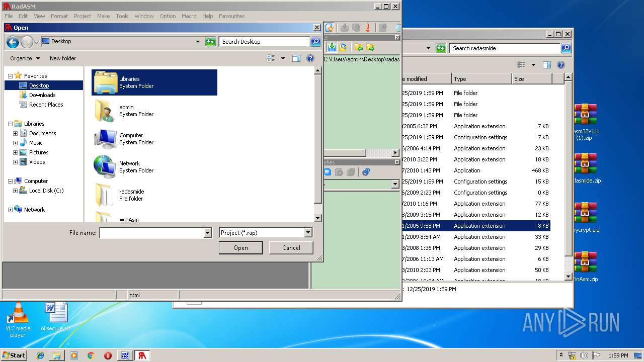
Task: Open the File menu in RadASM
Action: pyautogui.click(x=9, y=16)
